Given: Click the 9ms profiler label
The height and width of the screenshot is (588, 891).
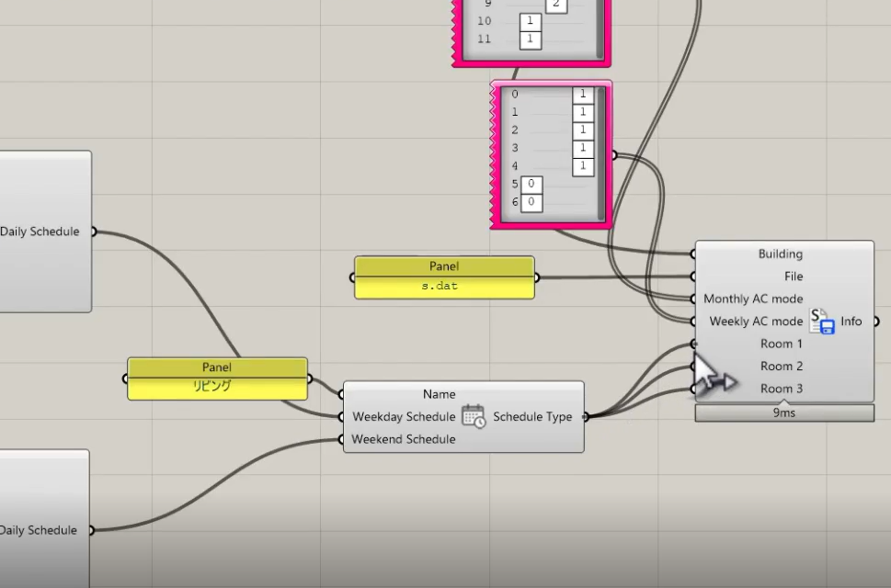Looking at the screenshot, I should point(784,413).
